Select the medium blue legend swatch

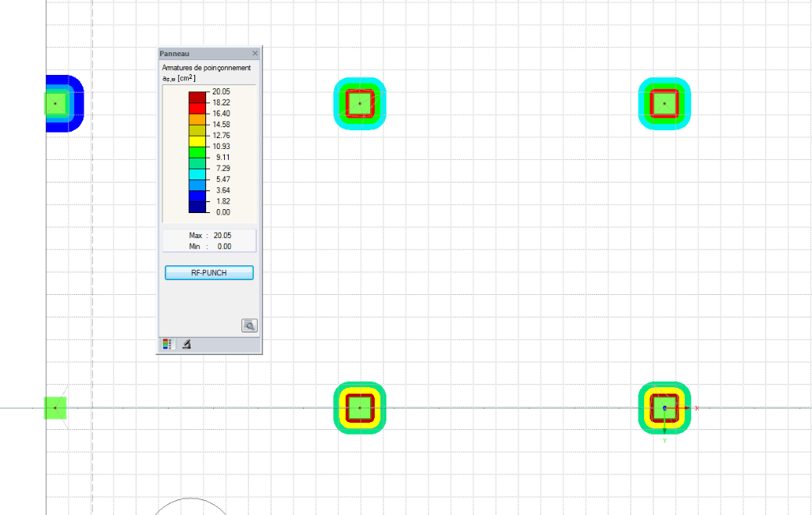point(198,196)
